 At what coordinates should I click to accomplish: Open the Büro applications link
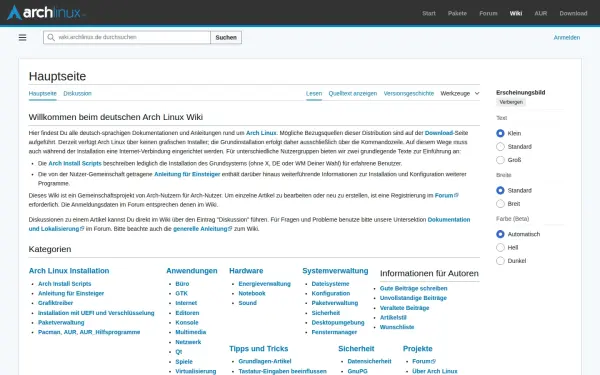182,284
